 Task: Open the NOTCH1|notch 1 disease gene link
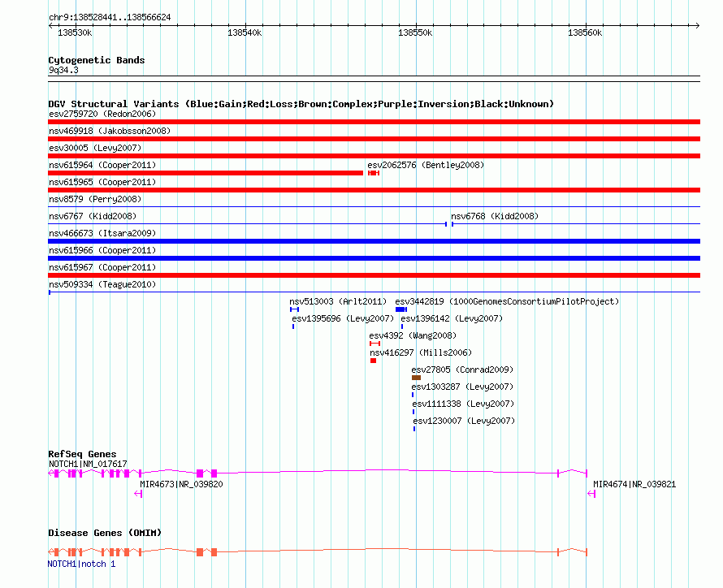(x=81, y=564)
